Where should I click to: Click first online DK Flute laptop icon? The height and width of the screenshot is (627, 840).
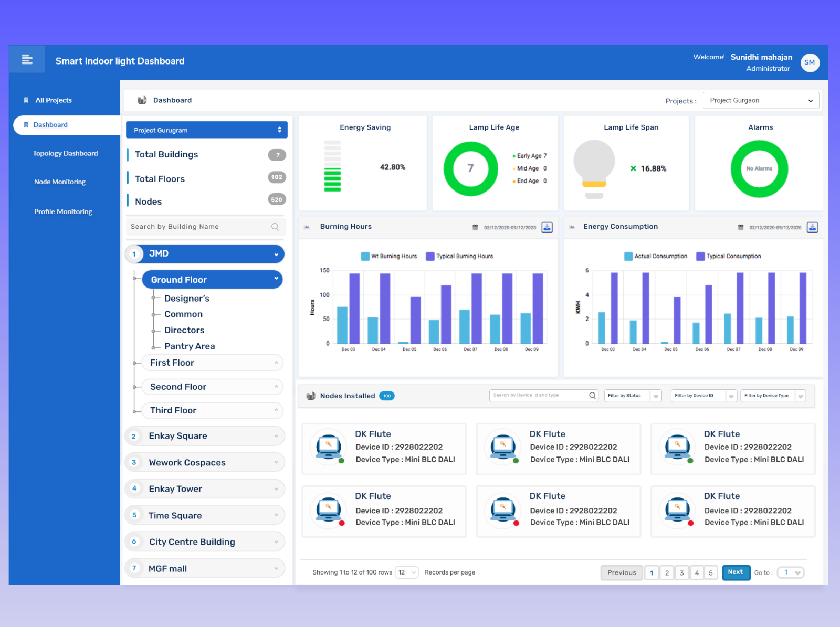[x=329, y=447]
